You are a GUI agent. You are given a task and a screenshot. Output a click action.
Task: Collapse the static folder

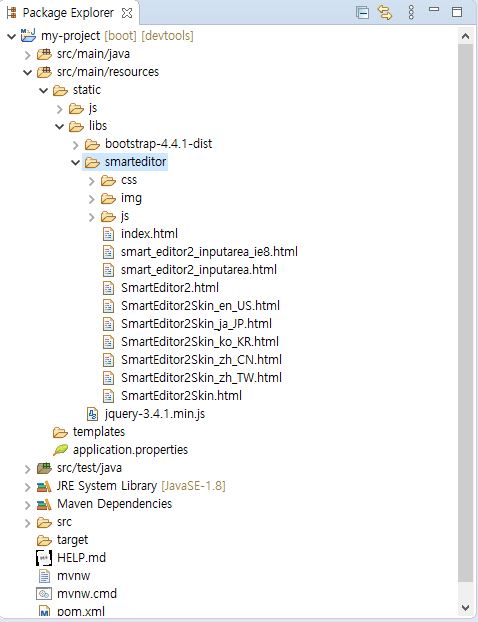(x=44, y=90)
